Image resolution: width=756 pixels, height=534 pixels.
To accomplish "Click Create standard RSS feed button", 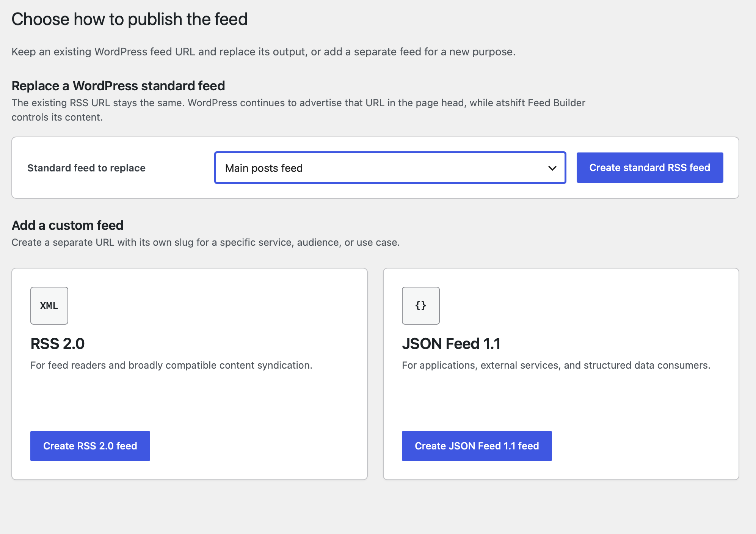I will point(650,168).
